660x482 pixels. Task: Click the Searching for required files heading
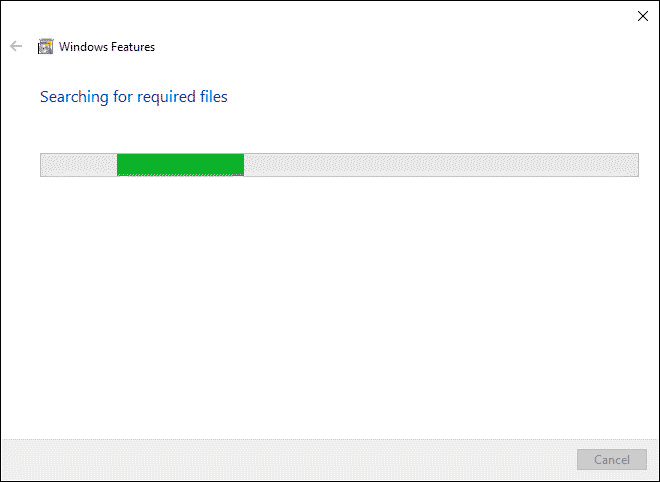coord(134,97)
